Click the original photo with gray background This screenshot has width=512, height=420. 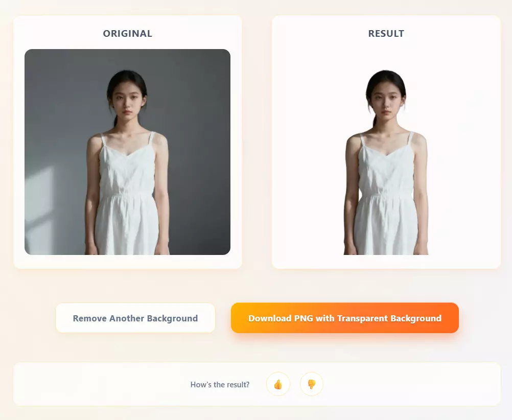(127, 152)
